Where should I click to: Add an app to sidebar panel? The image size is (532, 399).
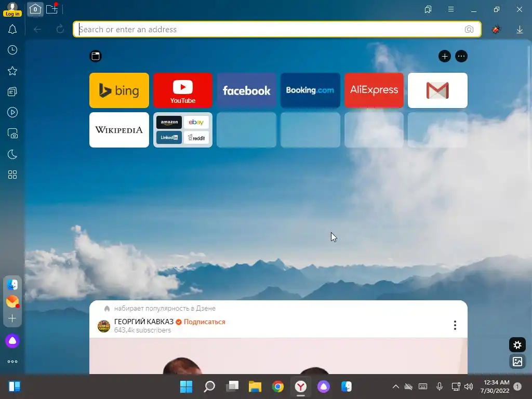(12, 318)
